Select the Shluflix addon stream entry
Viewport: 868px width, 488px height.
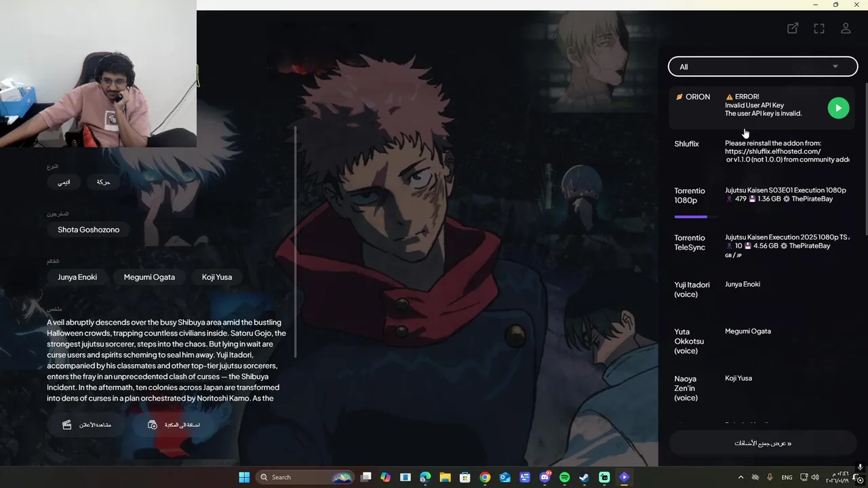[x=763, y=152]
